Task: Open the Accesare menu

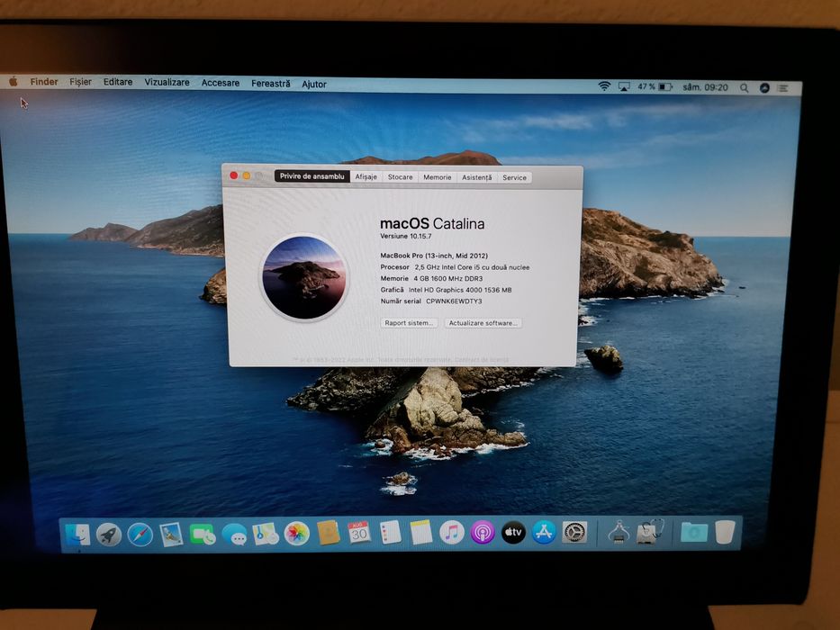Action: [221, 83]
